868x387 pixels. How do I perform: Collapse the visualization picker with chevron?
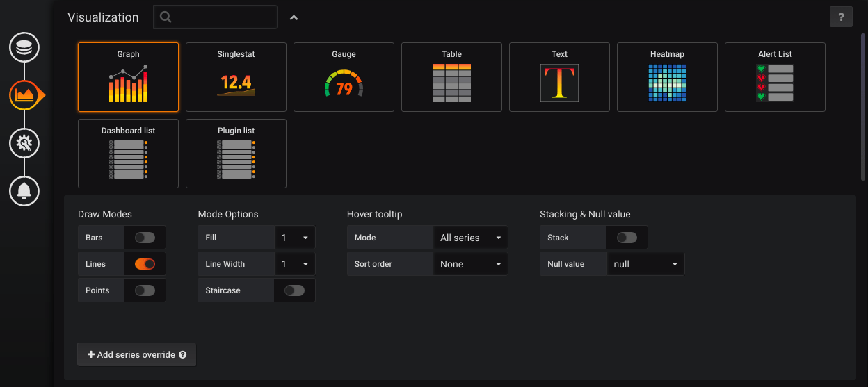pos(294,18)
